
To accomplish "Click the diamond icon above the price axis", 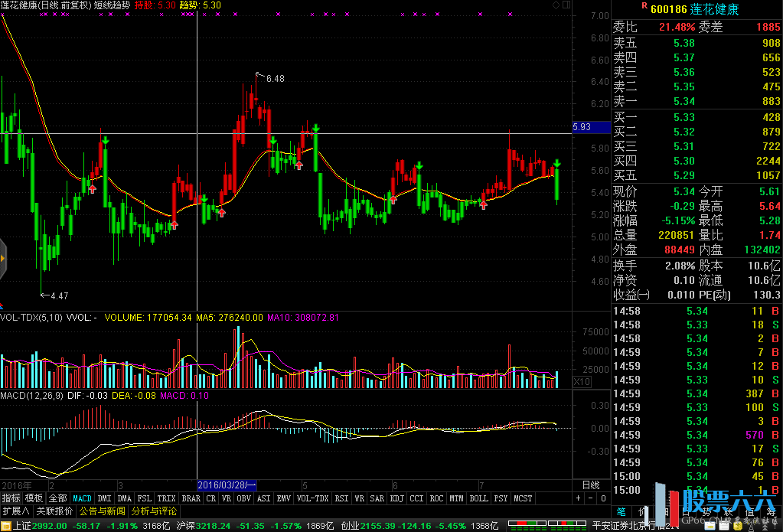I will pyautogui.click(x=556, y=5).
